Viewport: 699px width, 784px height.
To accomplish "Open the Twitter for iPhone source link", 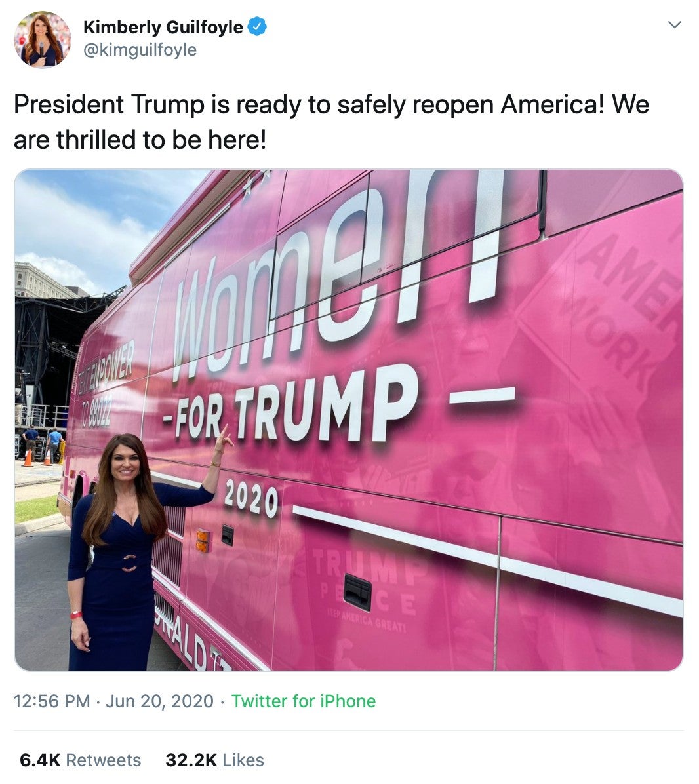I will [304, 701].
